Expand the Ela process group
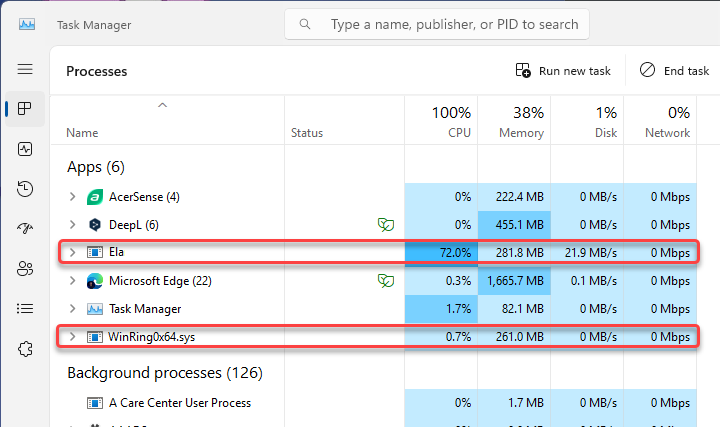 pos(73,252)
